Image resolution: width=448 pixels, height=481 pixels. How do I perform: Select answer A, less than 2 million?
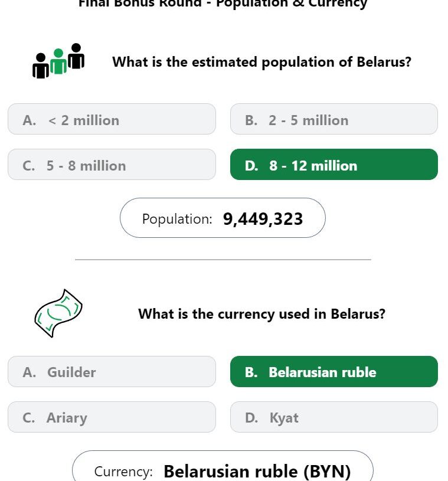(112, 119)
